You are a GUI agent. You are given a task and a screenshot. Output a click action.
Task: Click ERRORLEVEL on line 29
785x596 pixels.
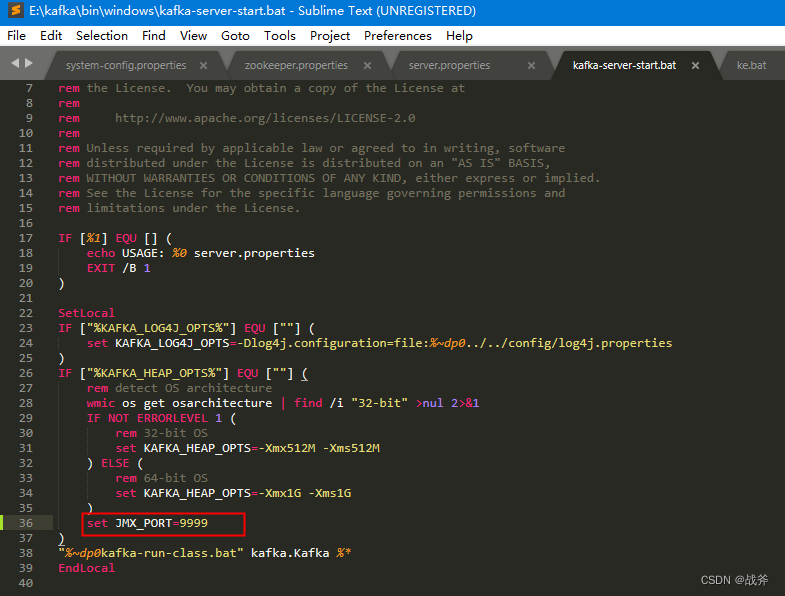(172, 418)
